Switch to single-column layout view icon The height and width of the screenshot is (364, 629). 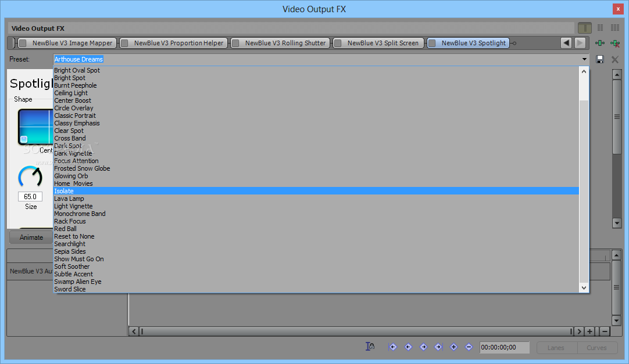pos(584,28)
